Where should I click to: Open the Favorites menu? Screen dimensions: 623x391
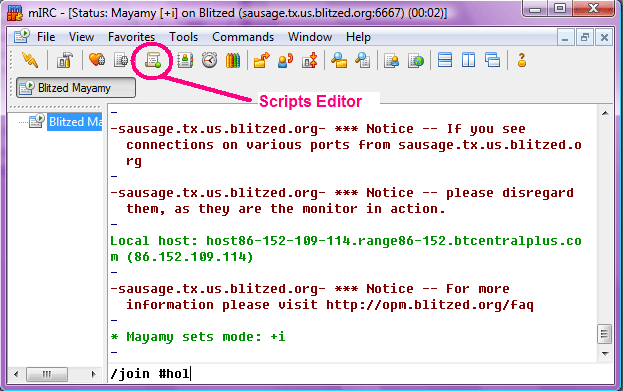pyautogui.click(x=131, y=37)
